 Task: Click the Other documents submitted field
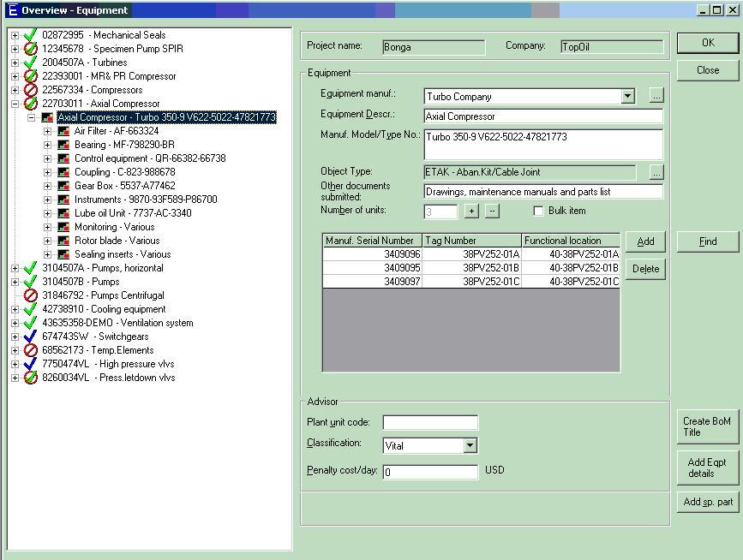(x=543, y=192)
